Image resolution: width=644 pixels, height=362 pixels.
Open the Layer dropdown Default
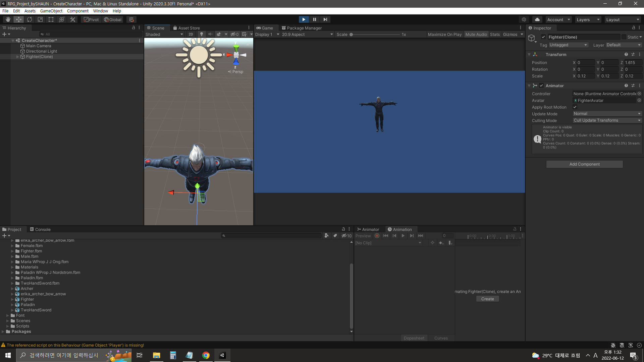[x=624, y=45]
